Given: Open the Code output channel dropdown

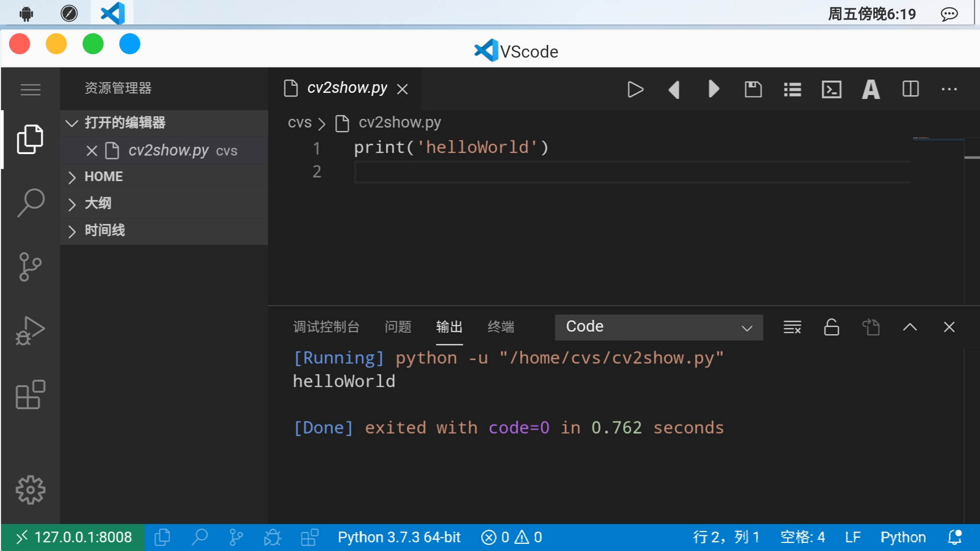Looking at the screenshot, I should [658, 327].
